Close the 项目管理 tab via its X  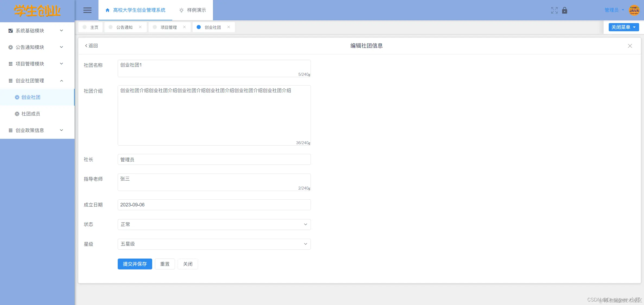click(184, 27)
